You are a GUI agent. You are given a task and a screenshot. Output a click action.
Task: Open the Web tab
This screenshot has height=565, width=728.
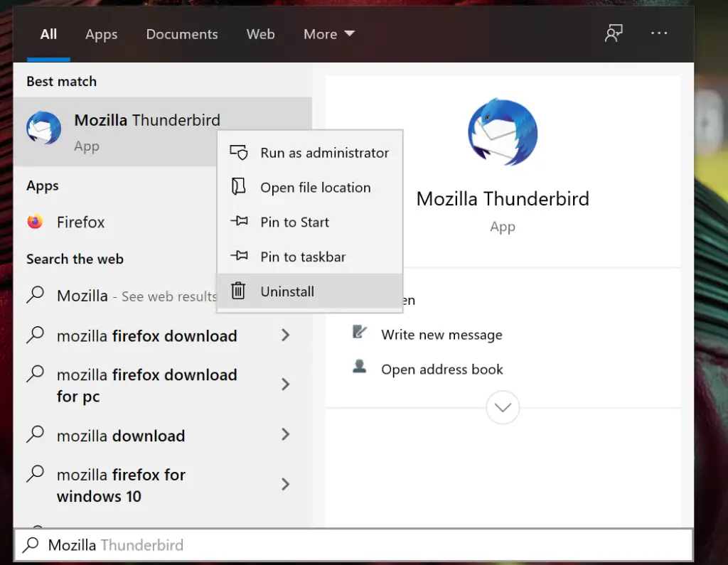click(x=260, y=34)
